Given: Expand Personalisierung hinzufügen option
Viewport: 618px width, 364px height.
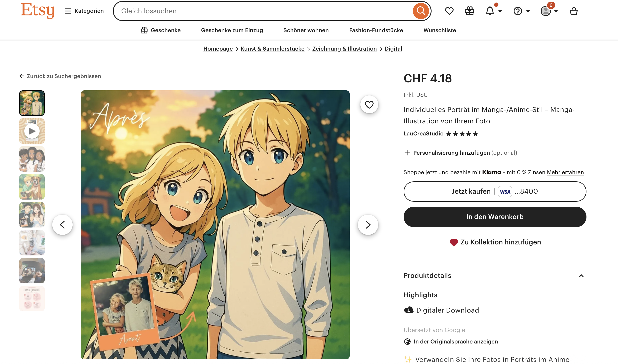Looking at the screenshot, I should point(460,153).
